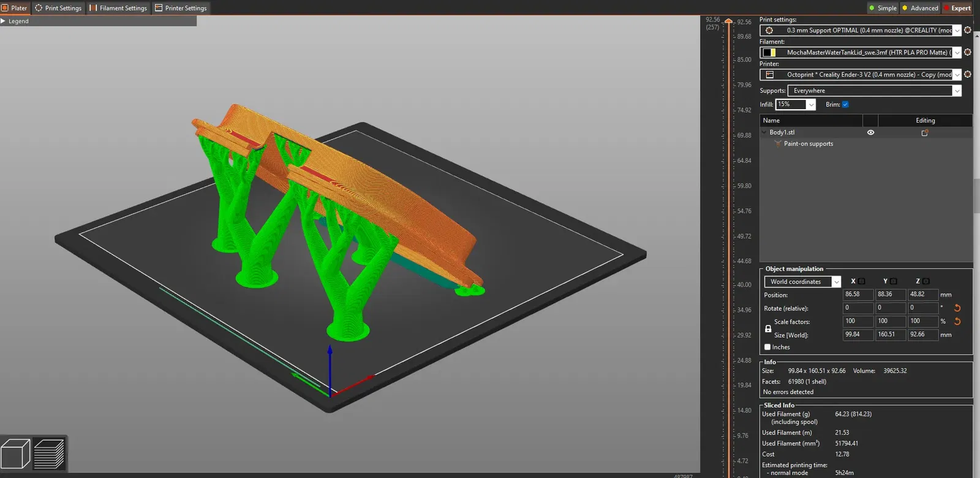Open the World coordinates dropdown

point(802,282)
